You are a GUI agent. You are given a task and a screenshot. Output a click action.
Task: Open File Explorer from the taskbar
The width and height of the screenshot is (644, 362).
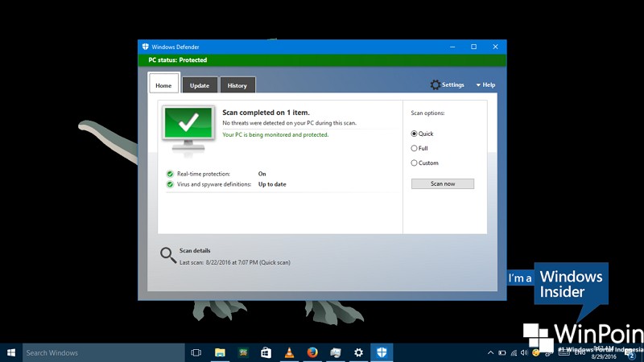pyautogui.click(x=220, y=352)
